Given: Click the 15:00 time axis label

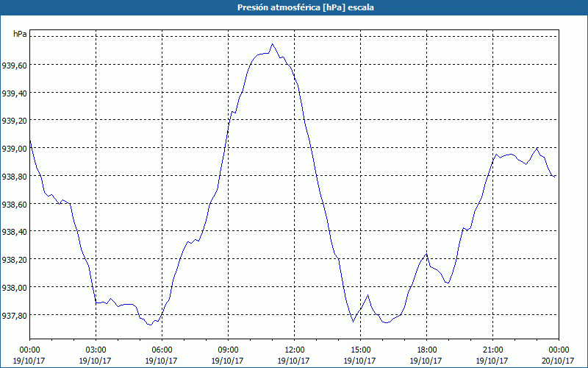Looking at the screenshot, I should click(x=360, y=350).
